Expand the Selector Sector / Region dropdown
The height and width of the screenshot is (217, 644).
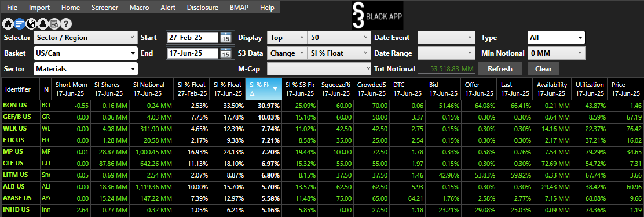(x=85, y=38)
